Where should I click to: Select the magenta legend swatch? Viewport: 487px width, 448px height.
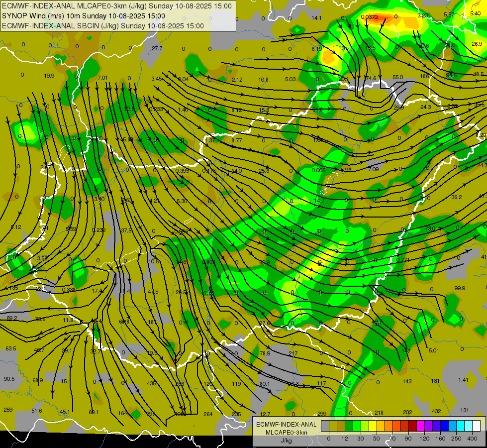coord(421,426)
